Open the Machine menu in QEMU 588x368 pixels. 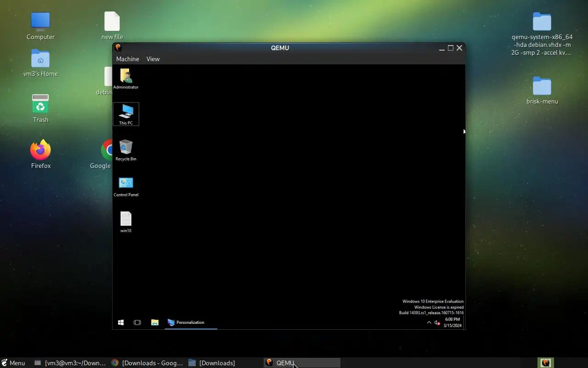coord(127,59)
